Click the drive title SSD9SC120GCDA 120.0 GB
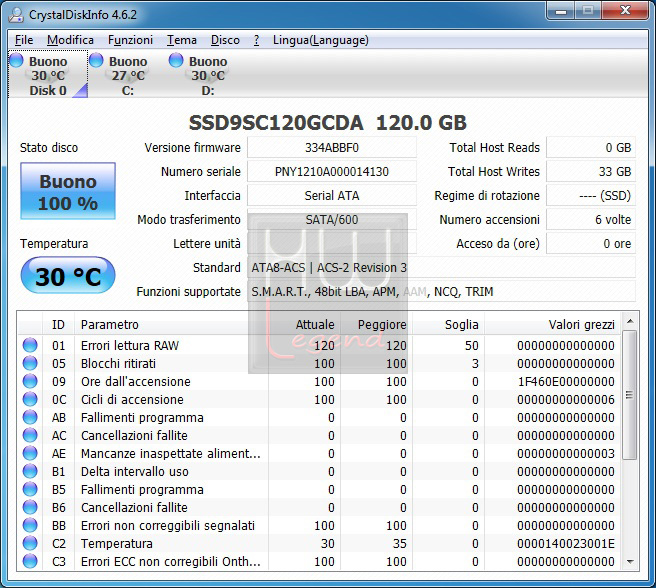This screenshot has width=656, height=588. click(328, 123)
